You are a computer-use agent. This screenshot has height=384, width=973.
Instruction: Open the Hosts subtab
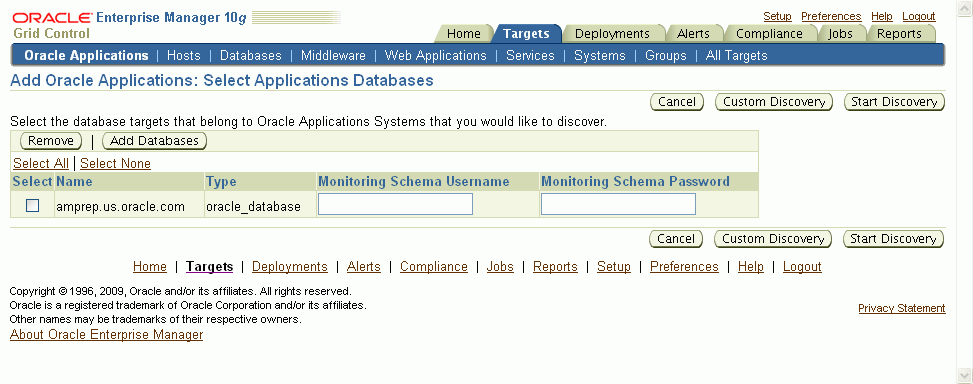pyautogui.click(x=184, y=55)
